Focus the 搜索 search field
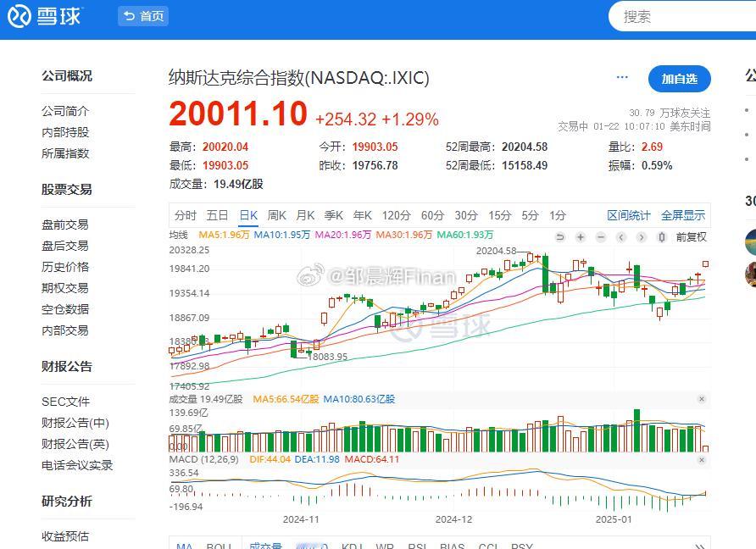The width and height of the screenshot is (756, 549). [683, 17]
